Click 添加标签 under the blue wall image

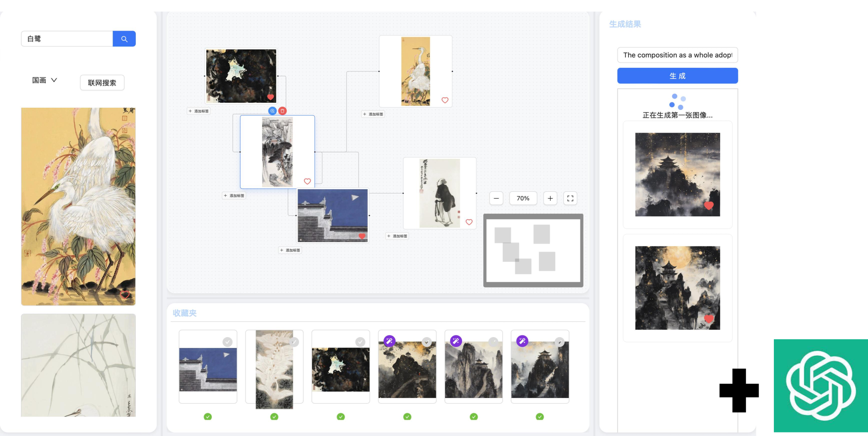click(290, 250)
